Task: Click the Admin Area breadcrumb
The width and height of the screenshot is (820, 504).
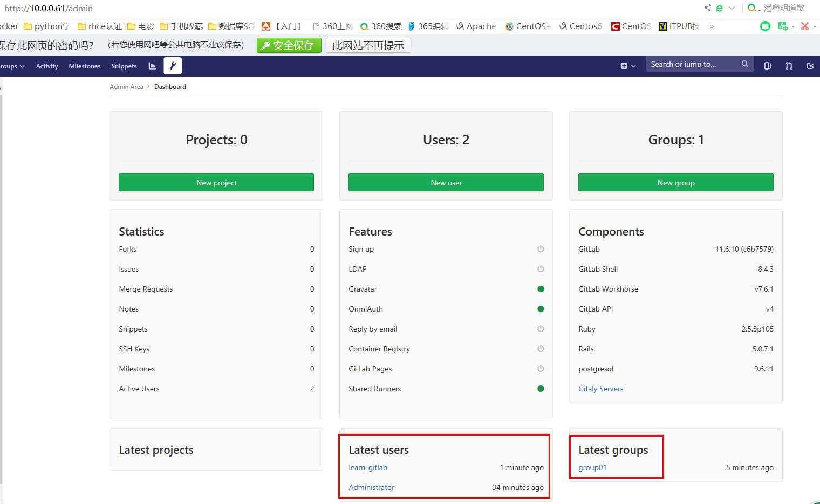Action: click(126, 86)
